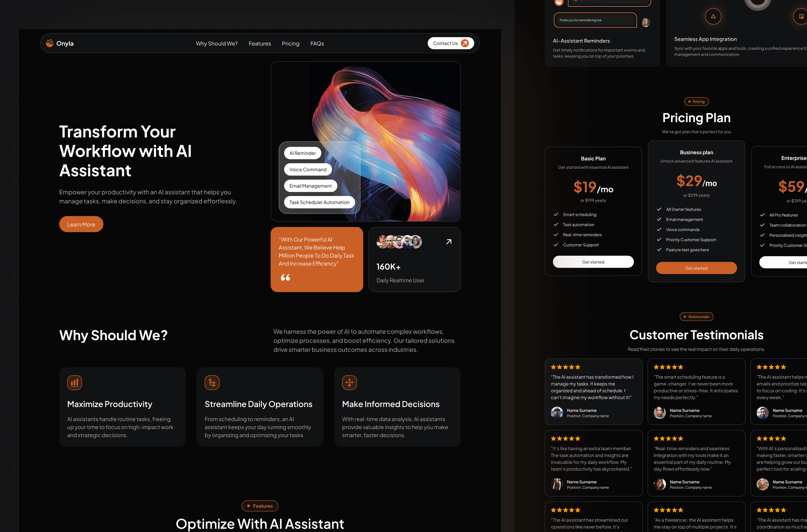Viewport: 807px width, 532px height.
Task: Click the Learn More button
Action: tap(81, 224)
